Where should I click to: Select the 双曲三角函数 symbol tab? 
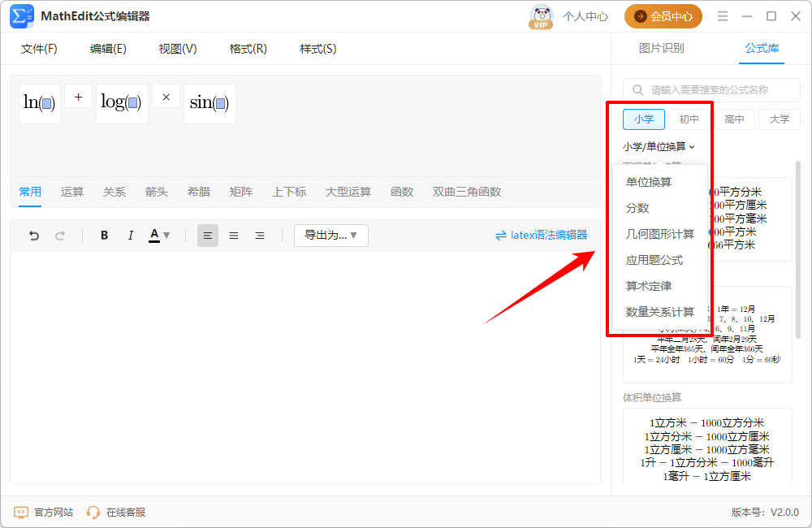pos(467,193)
